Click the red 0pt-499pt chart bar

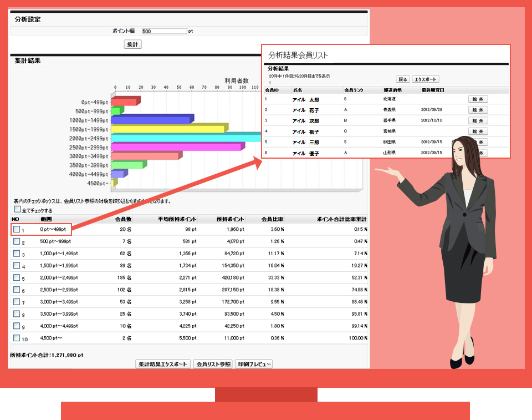pos(124,102)
